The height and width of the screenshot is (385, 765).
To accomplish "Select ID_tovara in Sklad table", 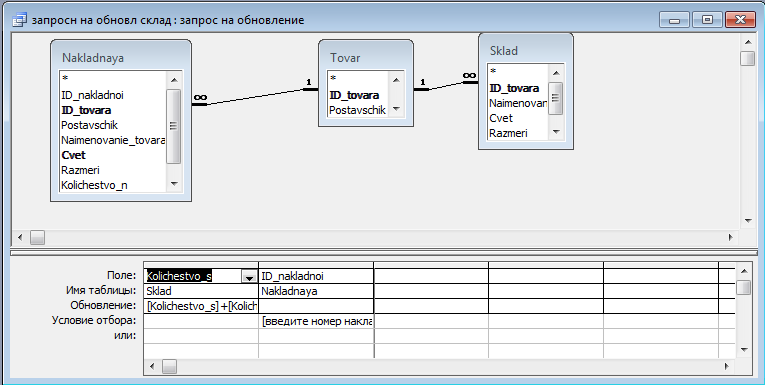I will (514, 88).
